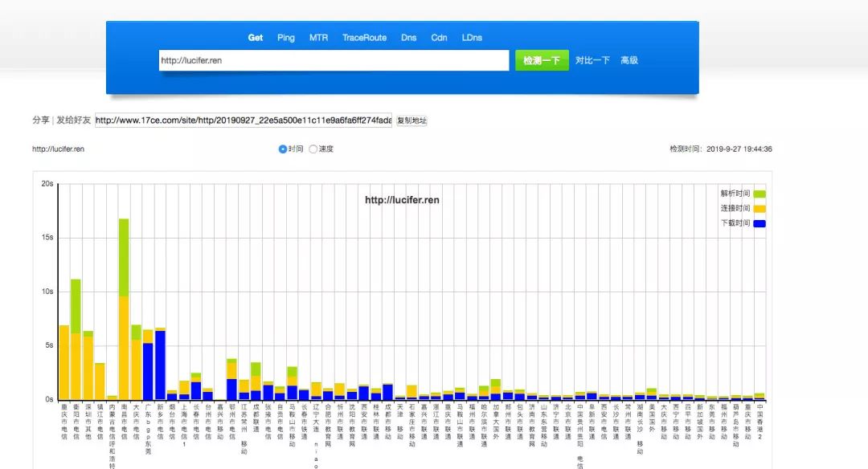
Task: Click the 新乡市电信 blue bar
Action: point(160,365)
